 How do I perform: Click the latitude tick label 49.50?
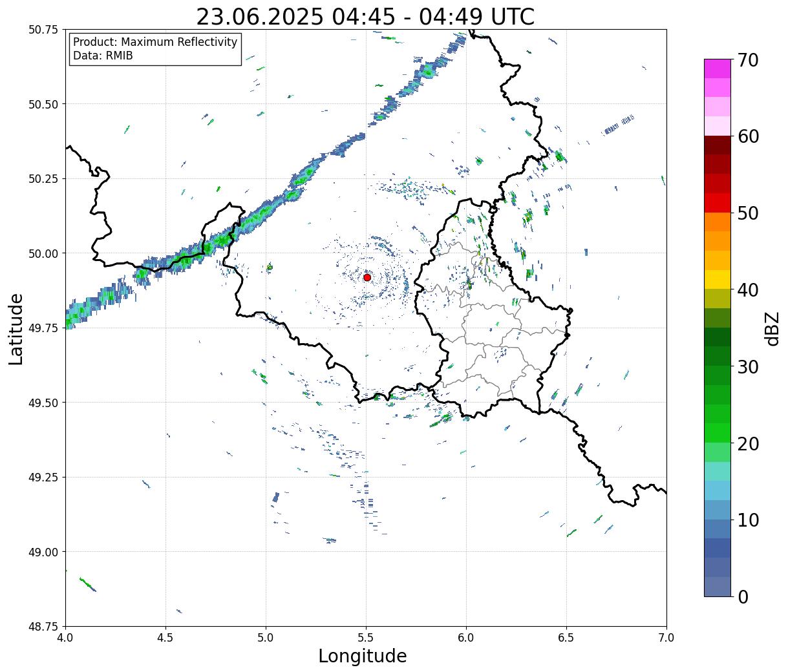point(43,403)
